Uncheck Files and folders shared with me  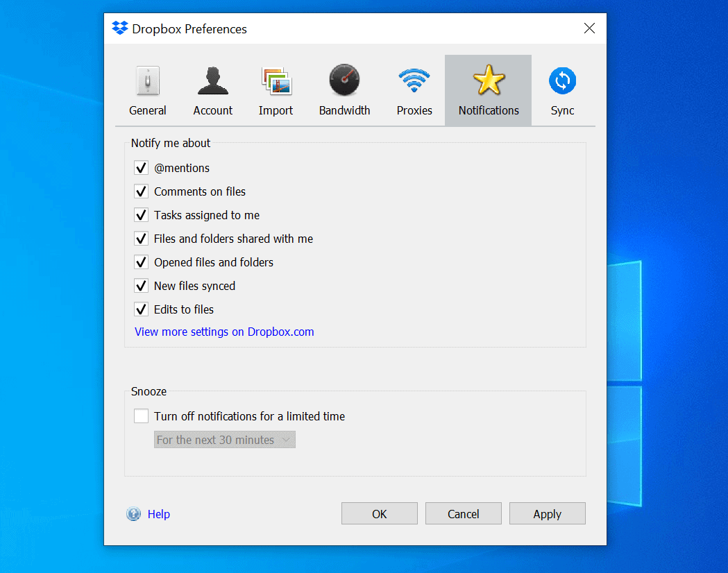coord(141,239)
